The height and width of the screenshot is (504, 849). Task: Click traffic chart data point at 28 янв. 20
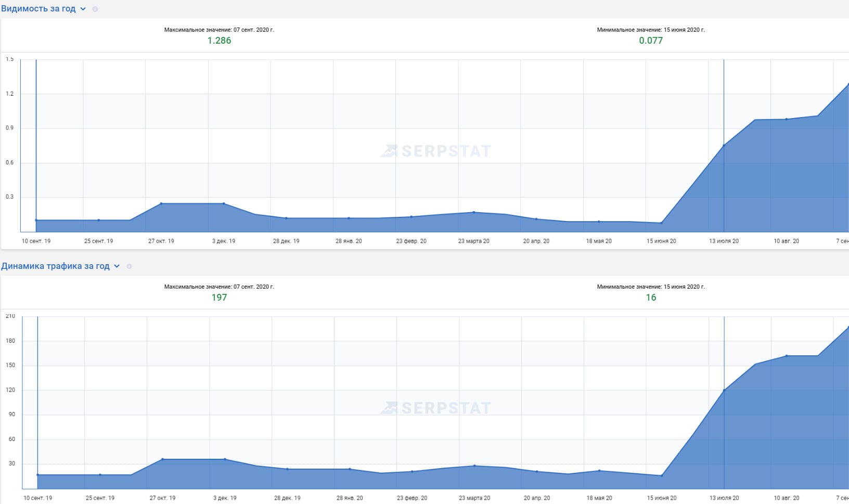[350, 469]
